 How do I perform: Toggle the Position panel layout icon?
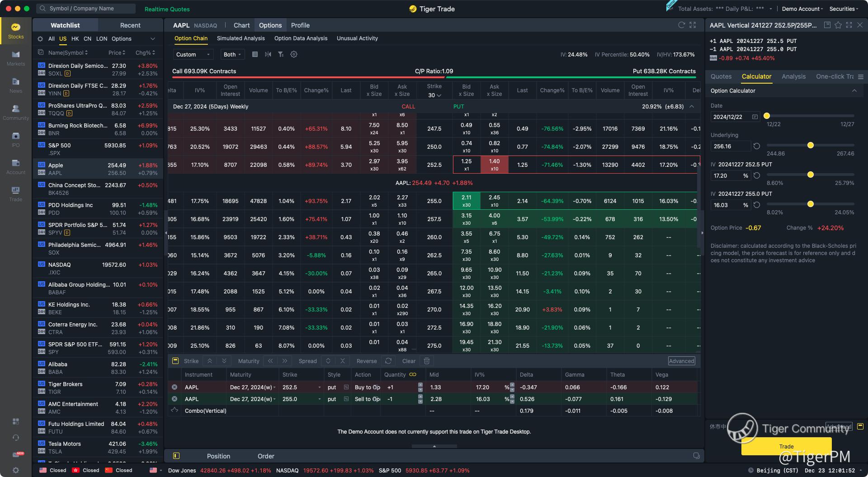click(176, 456)
